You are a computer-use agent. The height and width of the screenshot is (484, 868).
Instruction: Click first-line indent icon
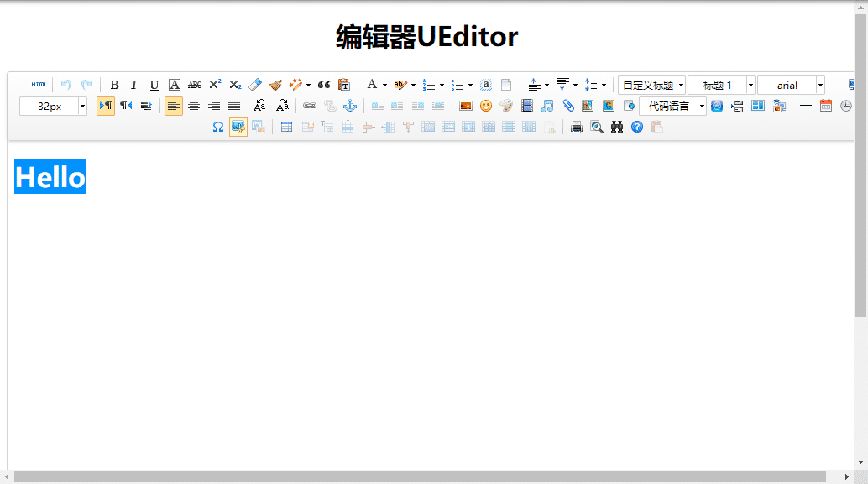coord(146,106)
